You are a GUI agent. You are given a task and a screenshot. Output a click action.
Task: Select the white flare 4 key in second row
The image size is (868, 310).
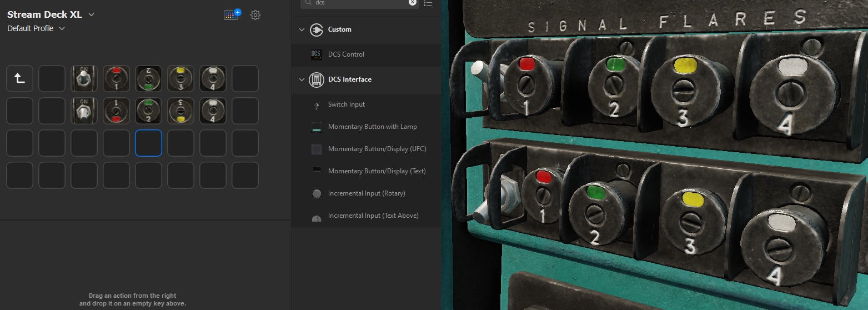tap(213, 111)
